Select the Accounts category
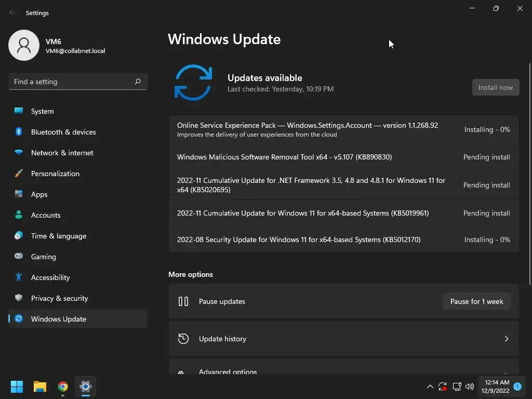532x399 pixels. tap(78, 215)
